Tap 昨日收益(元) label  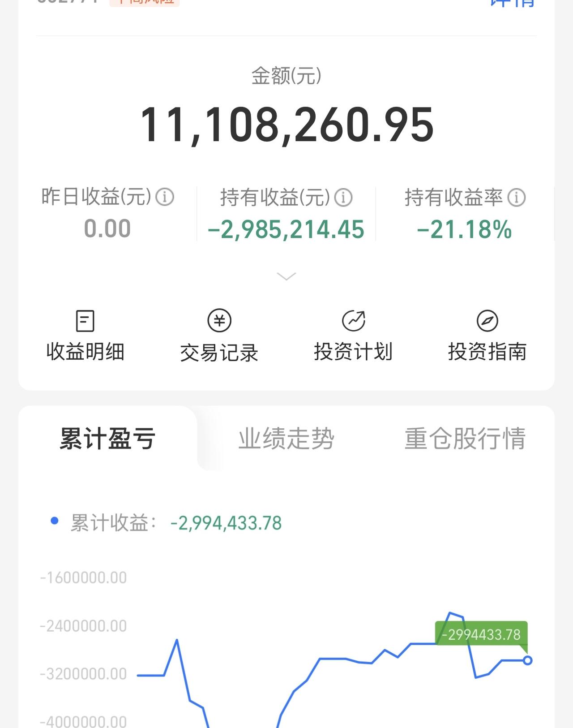97,197
